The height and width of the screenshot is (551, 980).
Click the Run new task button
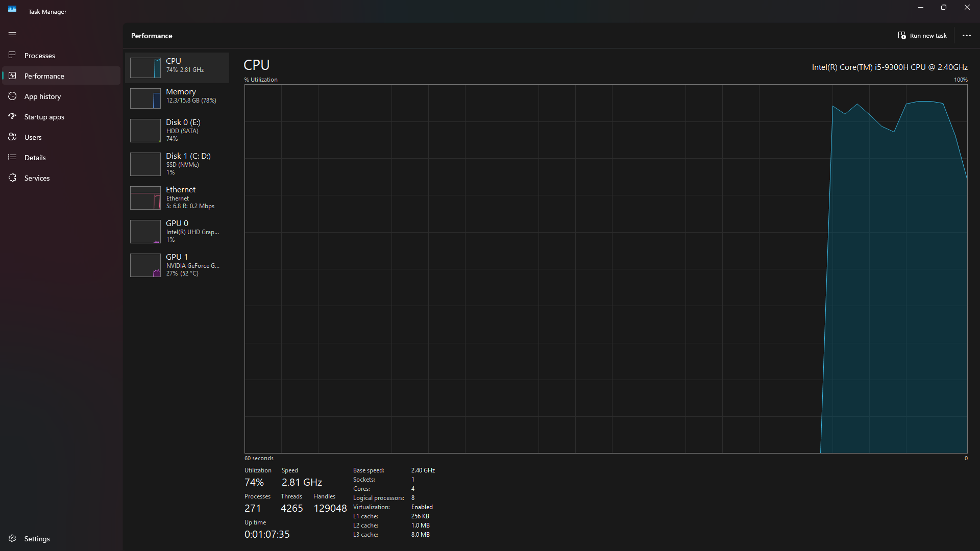pos(922,36)
